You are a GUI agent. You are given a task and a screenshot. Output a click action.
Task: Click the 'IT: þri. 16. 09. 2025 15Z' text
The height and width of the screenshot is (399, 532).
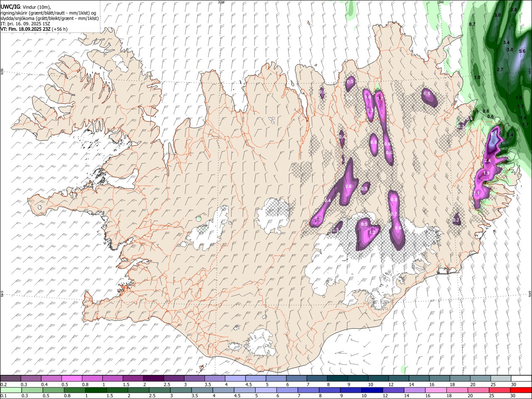pos(25,24)
